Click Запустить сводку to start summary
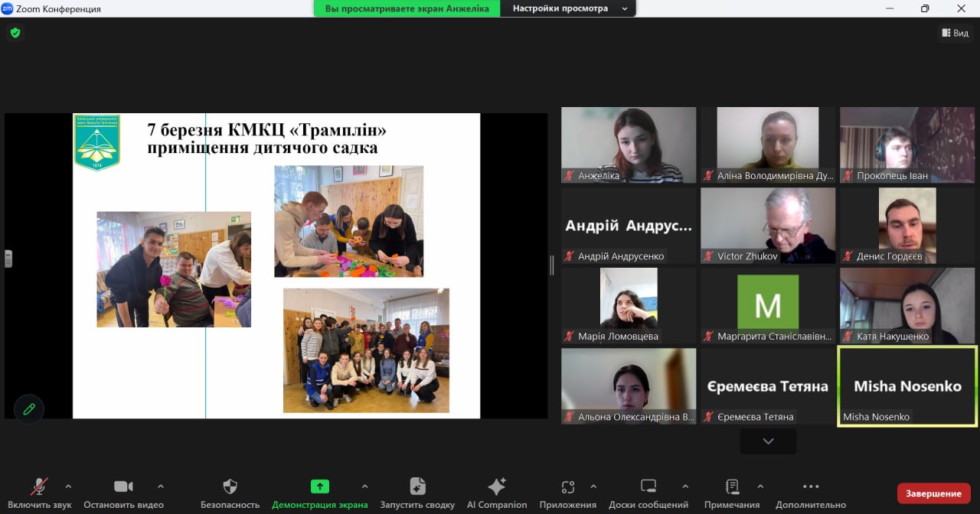This screenshot has height=514, width=980. (x=417, y=493)
